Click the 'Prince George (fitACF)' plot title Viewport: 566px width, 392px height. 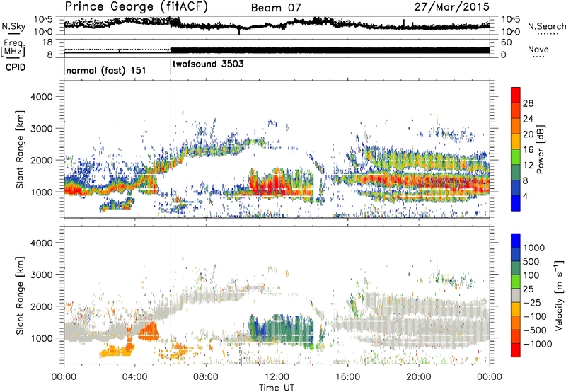(x=136, y=7)
